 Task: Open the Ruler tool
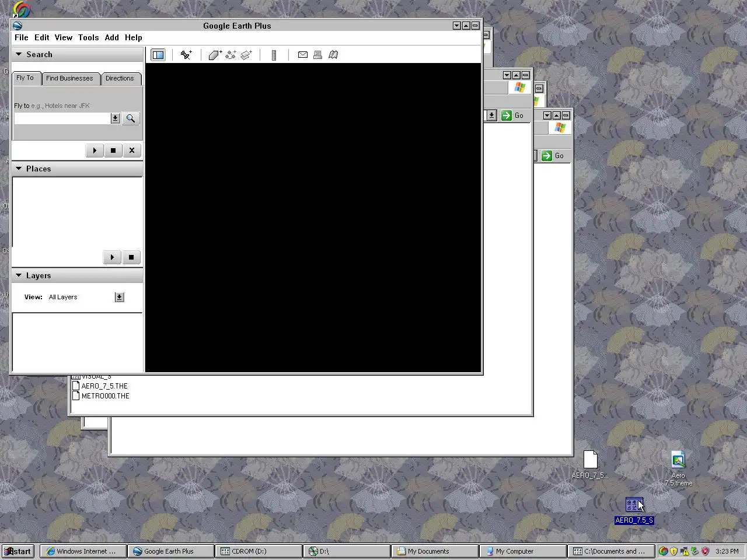(274, 55)
